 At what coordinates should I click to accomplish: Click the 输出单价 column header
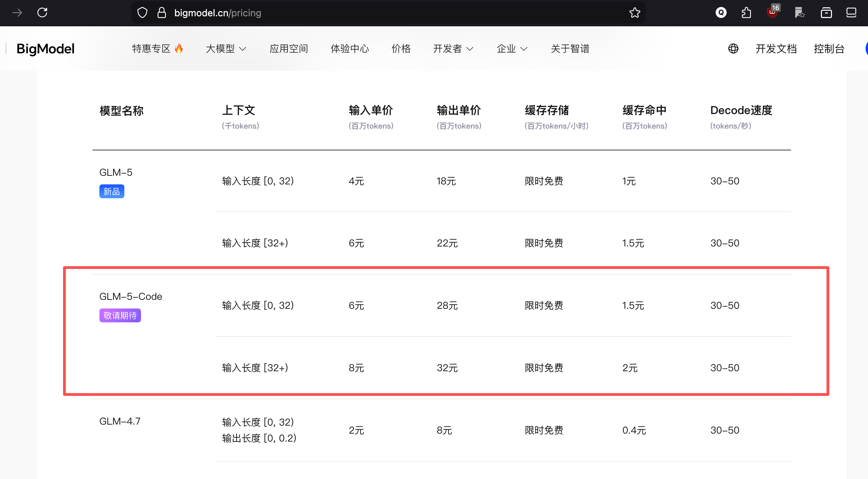459,110
